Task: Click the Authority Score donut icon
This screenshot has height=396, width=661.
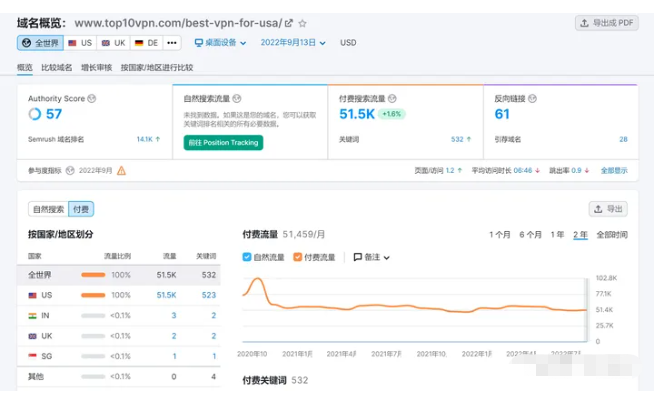Action: [35, 114]
